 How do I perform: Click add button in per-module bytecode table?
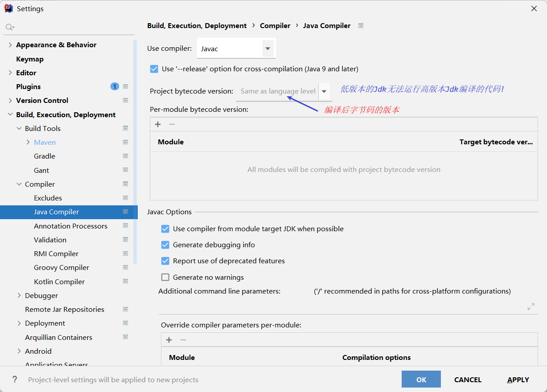click(158, 124)
